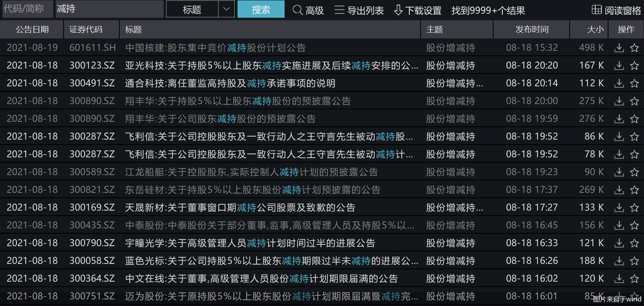Click security code 300123.SZ
The image size is (644, 306).
pos(92,66)
